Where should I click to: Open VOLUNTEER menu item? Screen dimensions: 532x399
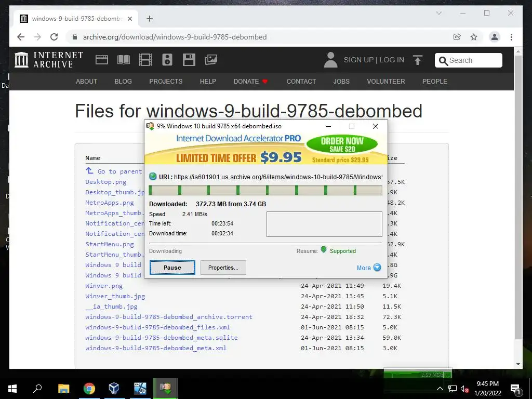pos(386,82)
